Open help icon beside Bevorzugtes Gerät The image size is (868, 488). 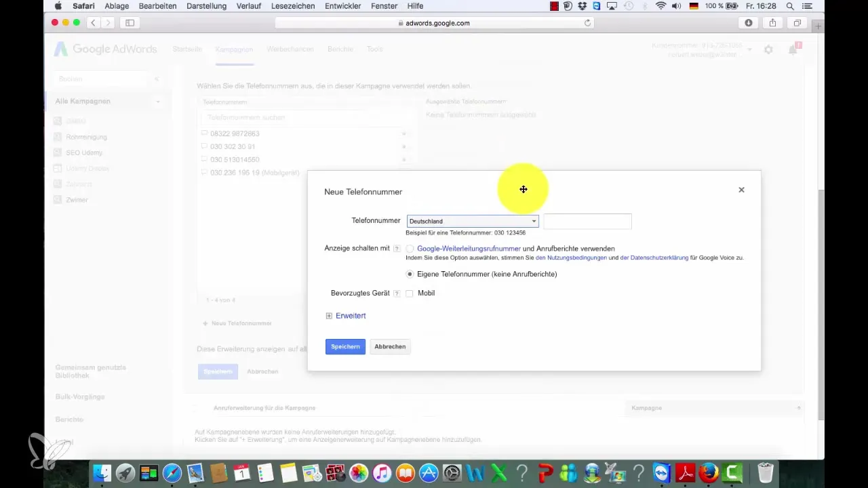(397, 293)
